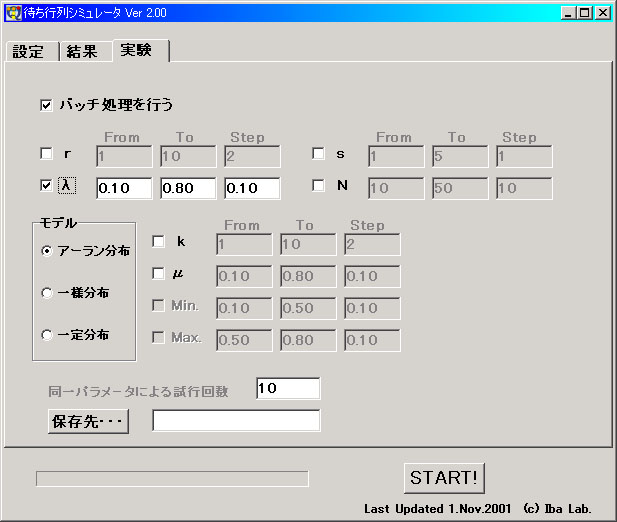
Task: Toggle the μ parameter checkbox
Action: (x=158, y=273)
